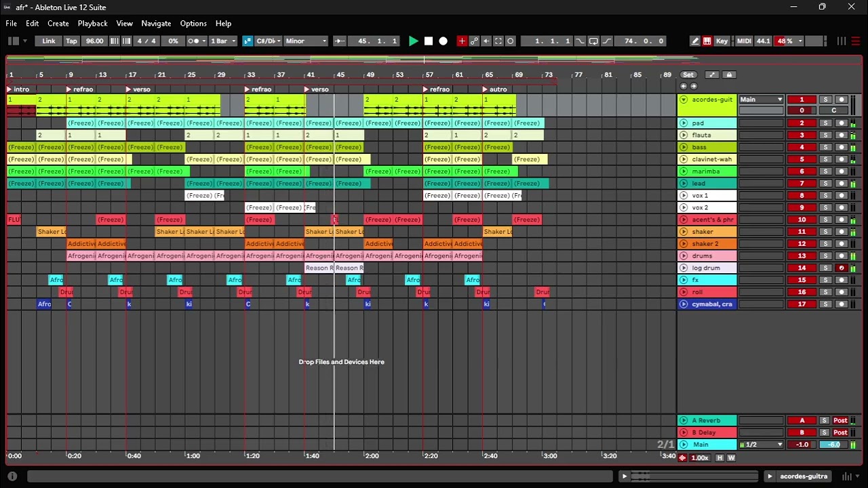Click the Re-enable Automation arrow
Viewport: 868px width, 488px height.
[x=486, y=41]
